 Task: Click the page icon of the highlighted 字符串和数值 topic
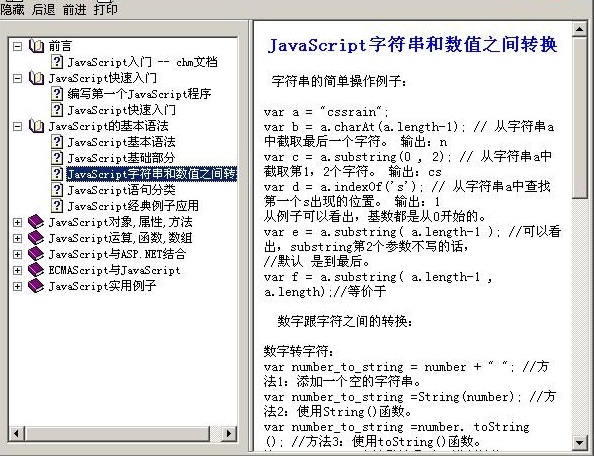tap(57, 173)
